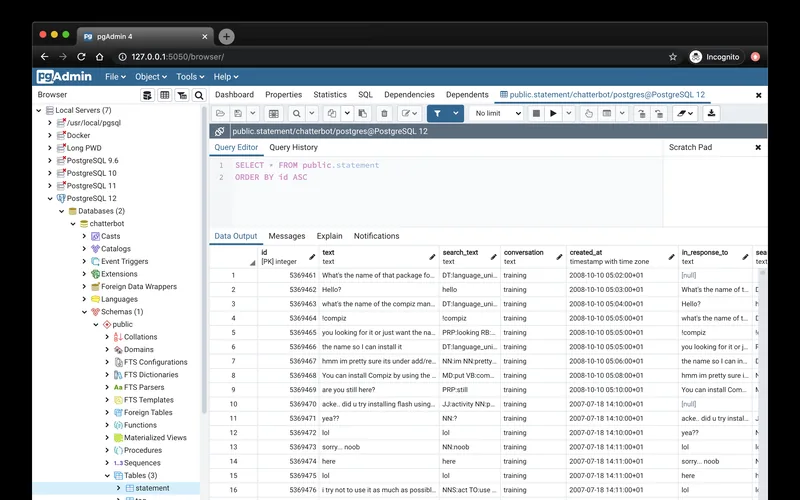Open the Explain output tab
Viewport: 800px width, 500px height.
click(330, 236)
